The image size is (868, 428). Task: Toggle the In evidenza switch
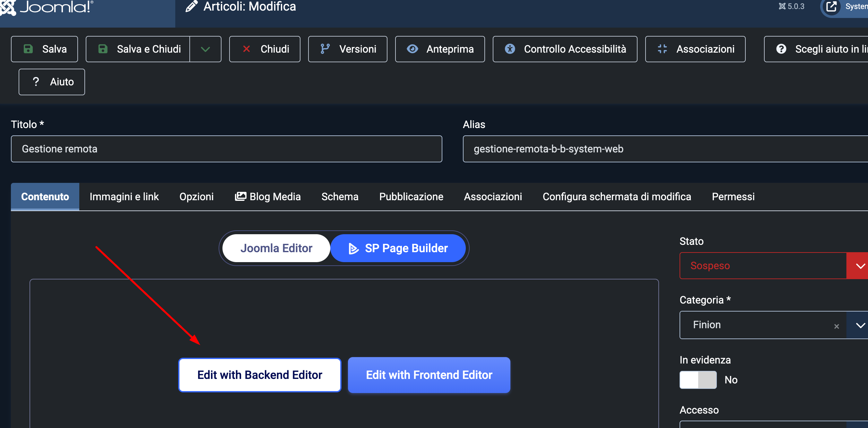pyautogui.click(x=698, y=380)
